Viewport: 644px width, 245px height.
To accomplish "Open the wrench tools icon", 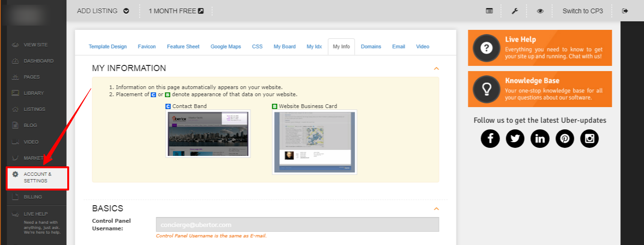I will pyautogui.click(x=515, y=11).
